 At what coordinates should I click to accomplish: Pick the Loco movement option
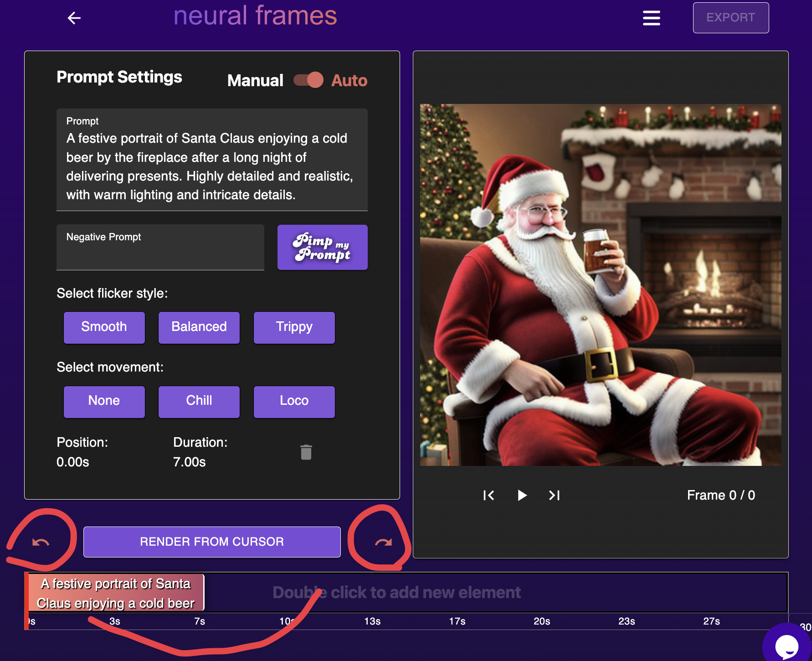294,401
